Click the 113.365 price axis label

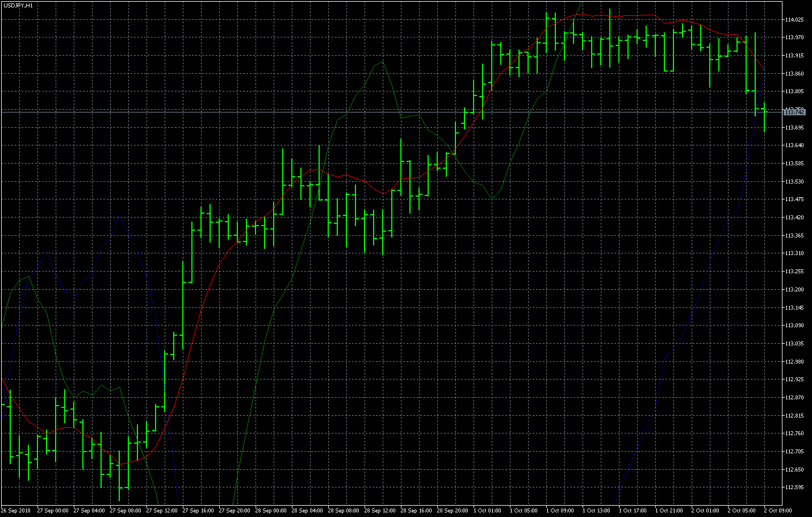794,236
